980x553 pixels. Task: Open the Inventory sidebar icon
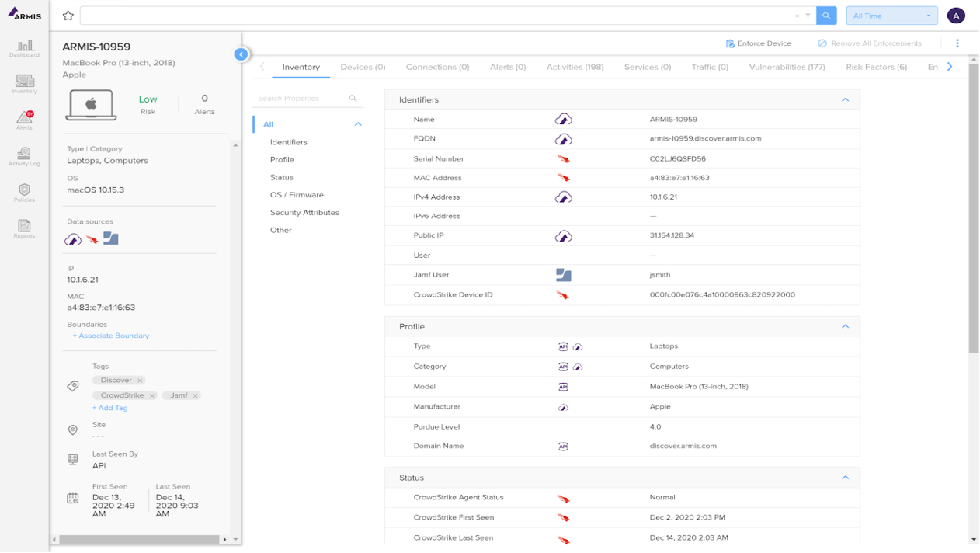pos(24,84)
